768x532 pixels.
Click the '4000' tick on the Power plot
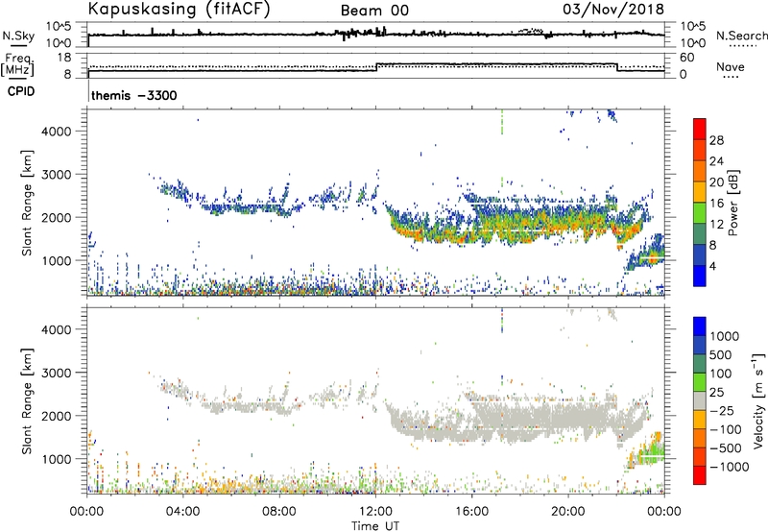point(57,132)
